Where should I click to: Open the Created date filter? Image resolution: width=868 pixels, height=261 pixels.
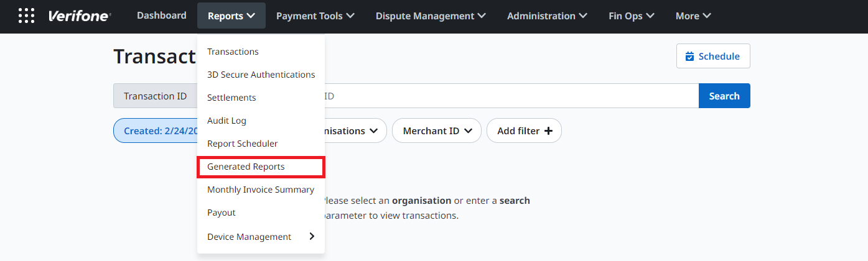[x=156, y=130]
